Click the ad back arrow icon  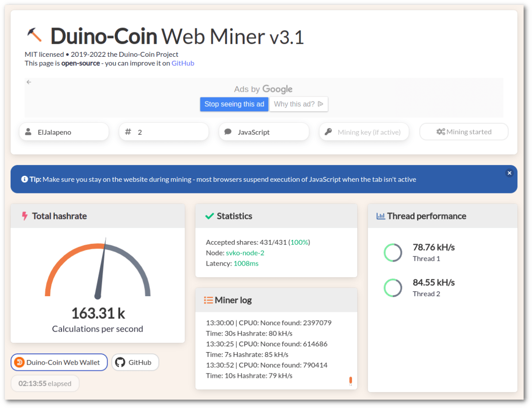29,82
